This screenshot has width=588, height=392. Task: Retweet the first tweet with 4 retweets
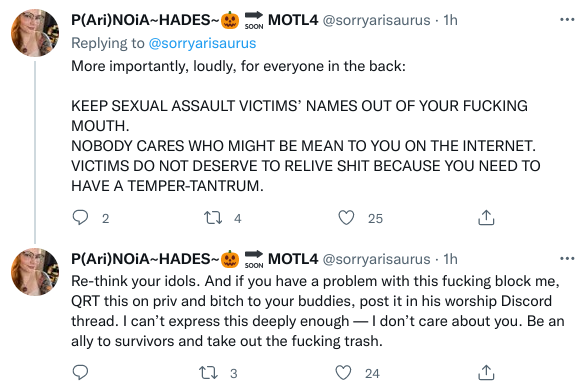[213, 218]
